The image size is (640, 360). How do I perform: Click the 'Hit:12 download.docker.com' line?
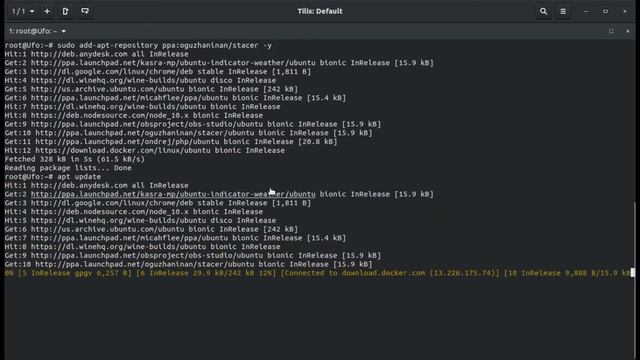point(145,151)
